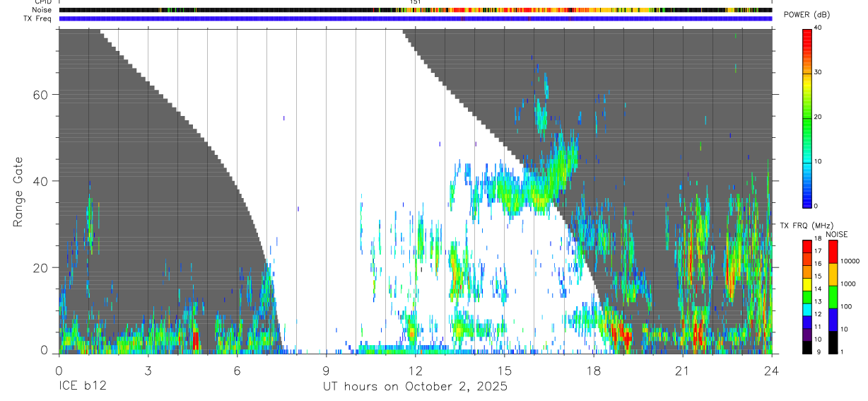
Task: Click the black swatch in the NOISE scale
Action: pos(833,342)
